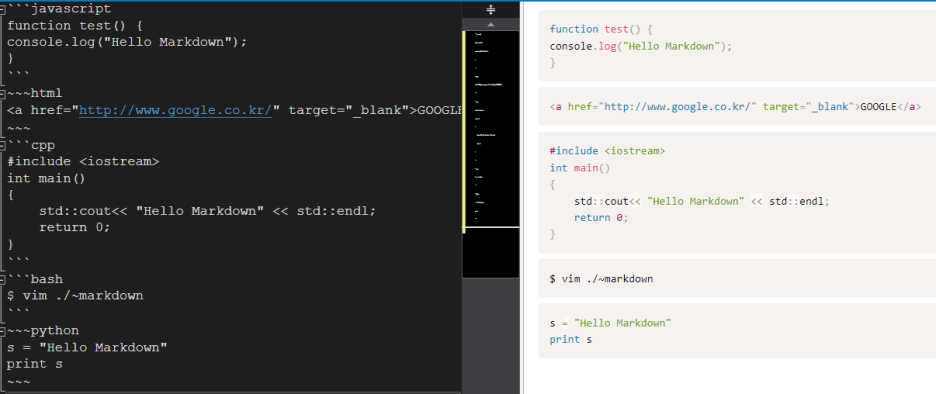Place cursor on editor line 'function test() {'
This screenshot has height=394, width=936.
[75, 26]
